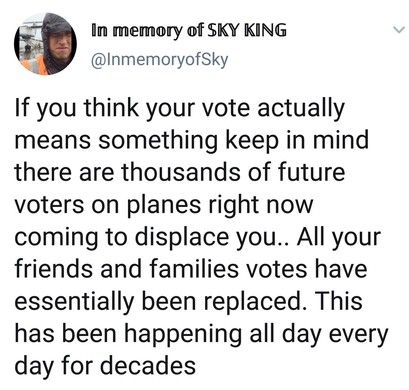The width and height of the screenshot is (409, 390).
Task: Click the tweet line 'essentially been replaced. This'
Action: coord(188,303)
